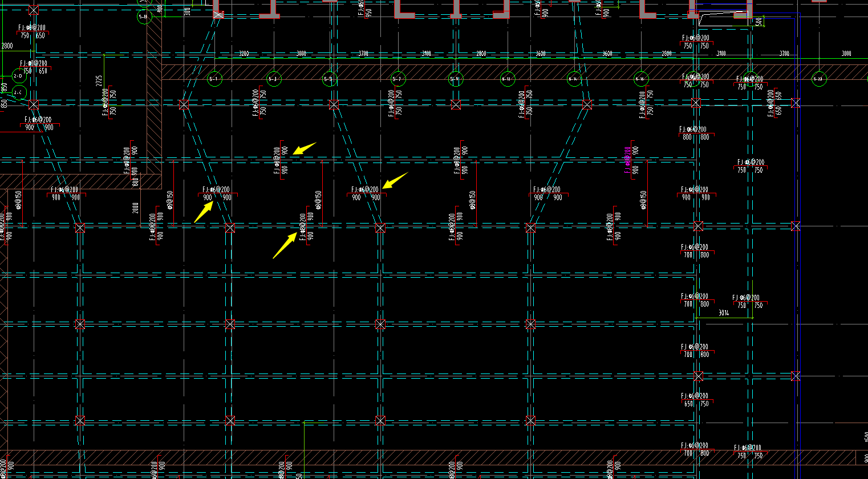Click the FJ rebar label with 650 750
Image resolution: width=868 pixels, height=479 pixels.
[696, 400]
